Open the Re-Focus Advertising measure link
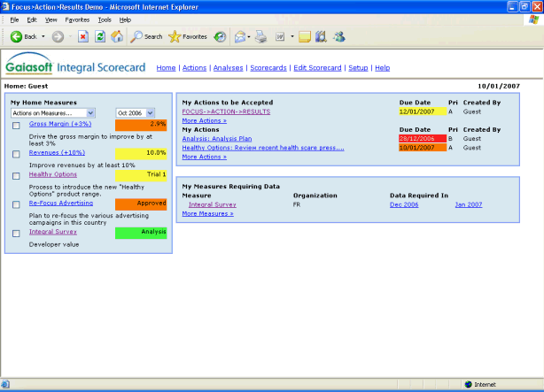Image resolution: width=544 pixels, height=392 pixels. (x=61, y=204)
